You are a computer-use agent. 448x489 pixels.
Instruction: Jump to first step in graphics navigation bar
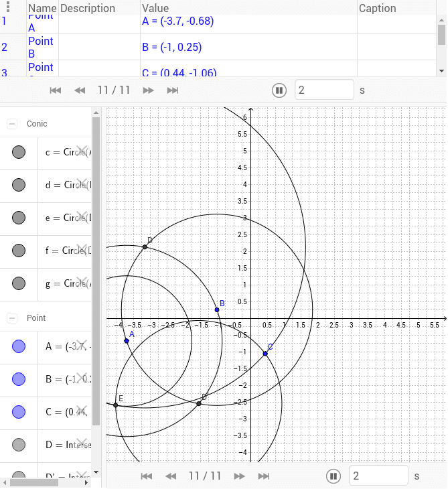click(x=147, y=476)
